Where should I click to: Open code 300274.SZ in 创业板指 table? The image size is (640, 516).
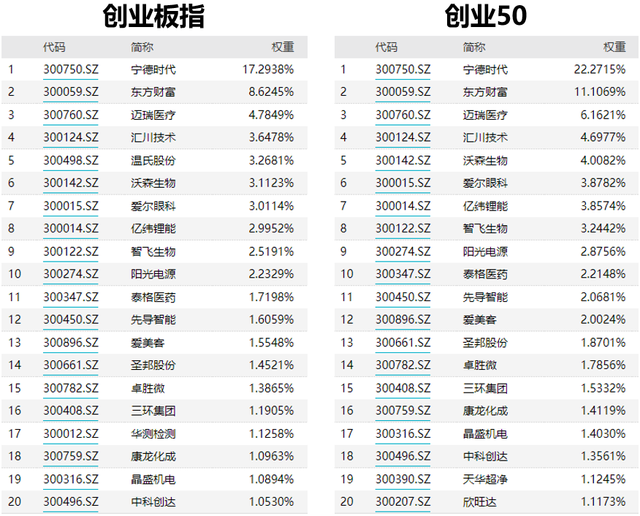(x=71, y=274)
